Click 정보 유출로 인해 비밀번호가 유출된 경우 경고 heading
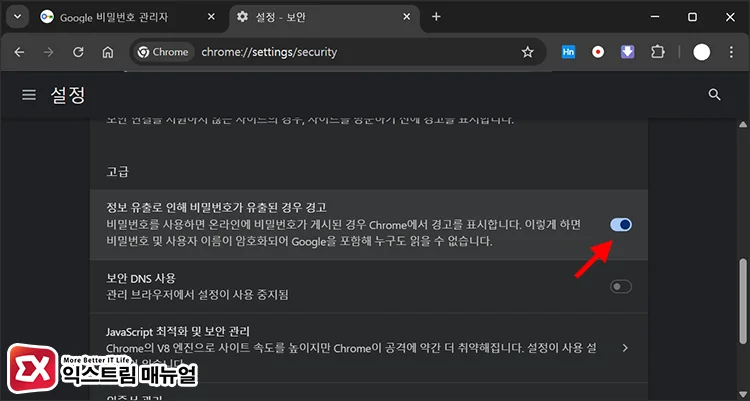750x401 pixels. [216, 207]
